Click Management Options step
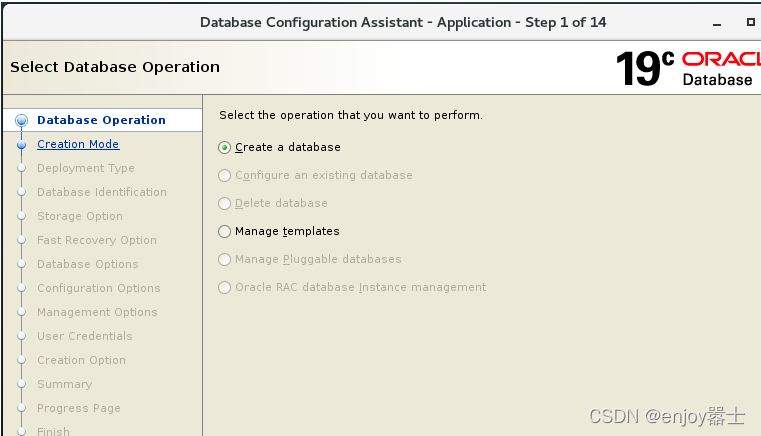The width and height of the screenshot is (761, 436). tap(97, 312)
